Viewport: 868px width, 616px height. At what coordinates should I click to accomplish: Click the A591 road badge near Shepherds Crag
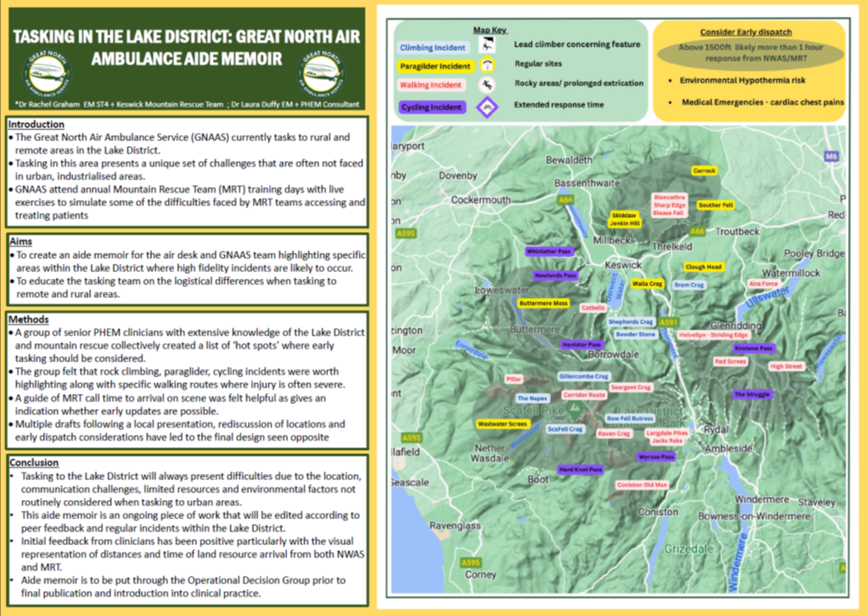[668, 322]
